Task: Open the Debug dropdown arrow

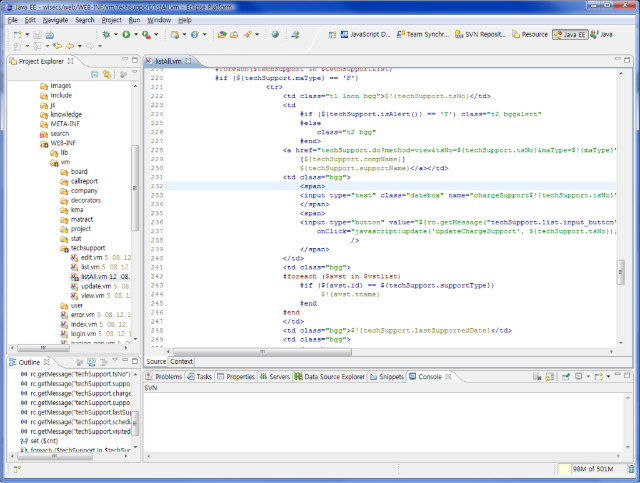Action: [x=116, y=35]
